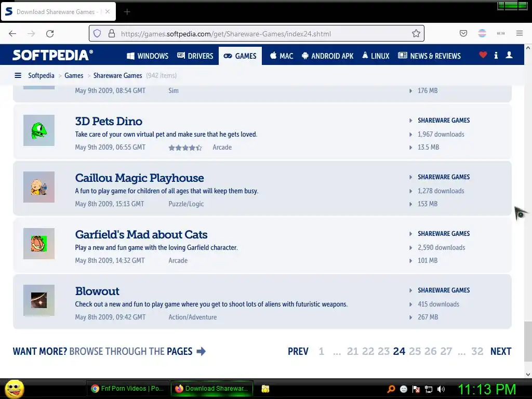Bookmark this page with the star icon
Viewport: 532px width, 399px height.
[416, 34]
